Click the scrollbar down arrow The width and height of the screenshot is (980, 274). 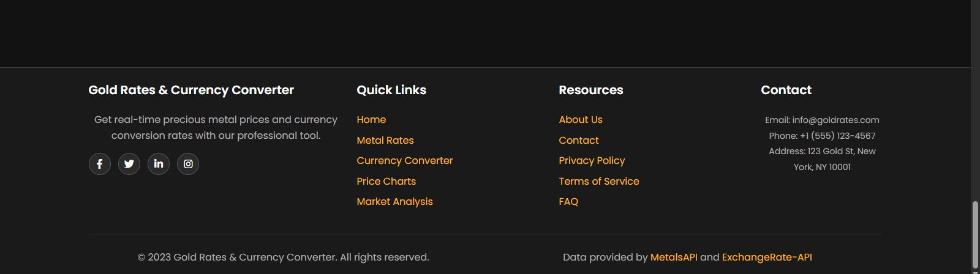975,271
